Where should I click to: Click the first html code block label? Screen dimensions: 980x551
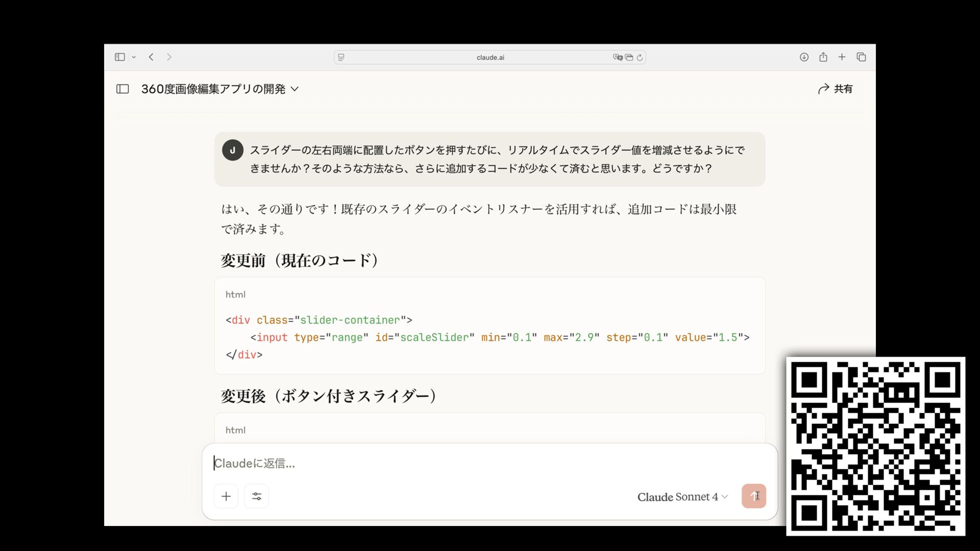235,294
